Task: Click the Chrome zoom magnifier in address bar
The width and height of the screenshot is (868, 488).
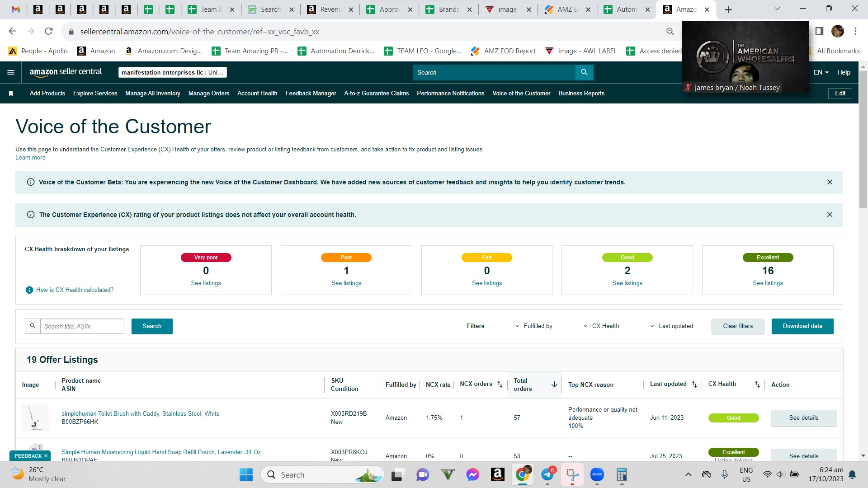Action: point(670,31)
